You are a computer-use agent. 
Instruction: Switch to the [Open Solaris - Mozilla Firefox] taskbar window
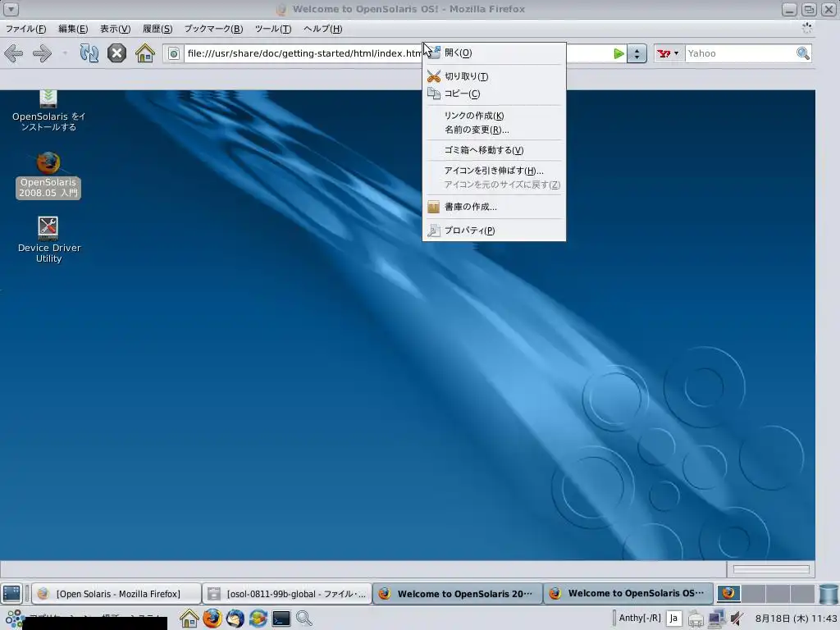tap(116, 594)
